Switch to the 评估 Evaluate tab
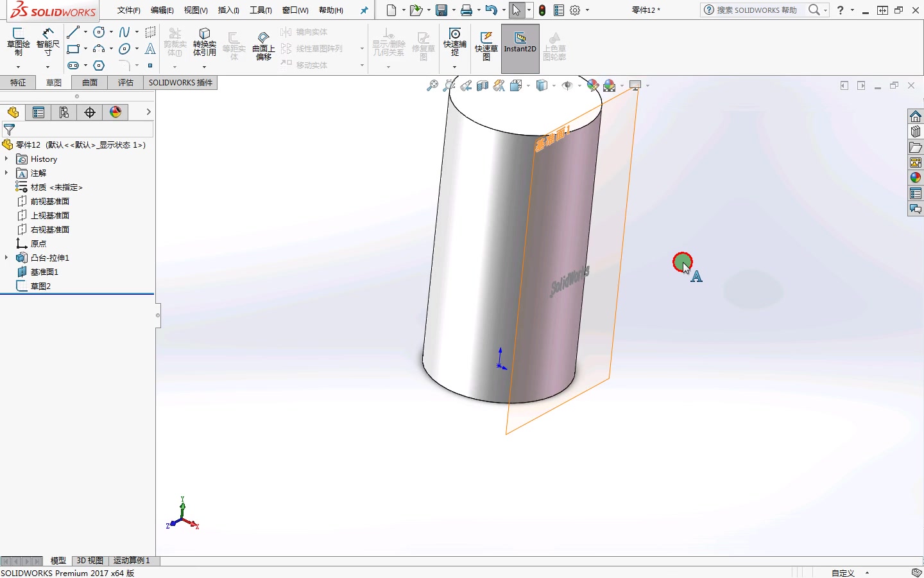 [x=126, y=83]
